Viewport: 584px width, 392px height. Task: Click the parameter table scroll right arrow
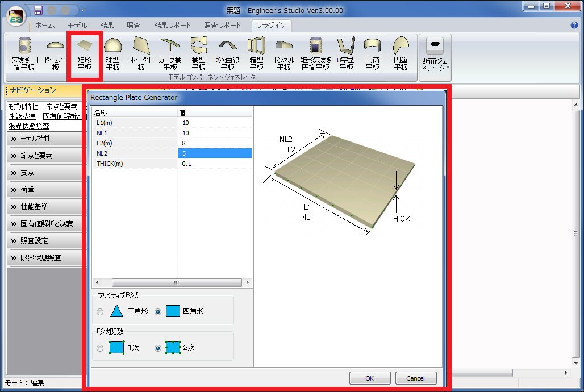click(x=247, y=282)
